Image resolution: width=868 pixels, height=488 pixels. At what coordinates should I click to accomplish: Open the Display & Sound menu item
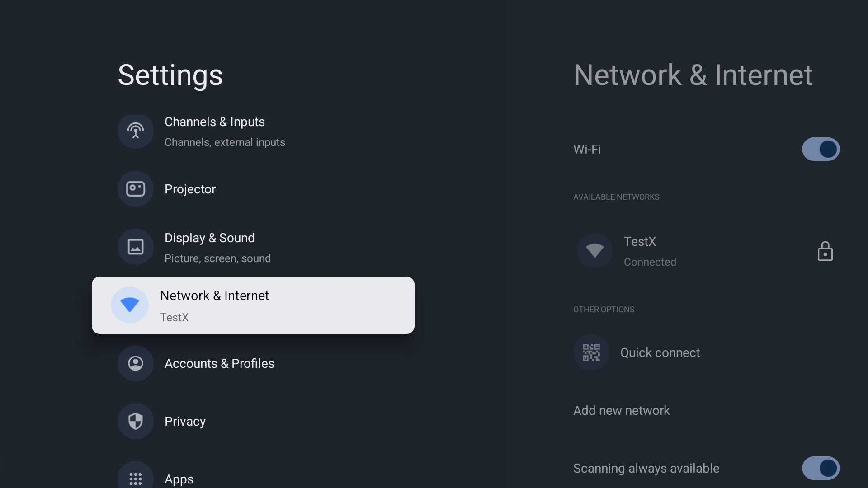[x=253, y=247]
